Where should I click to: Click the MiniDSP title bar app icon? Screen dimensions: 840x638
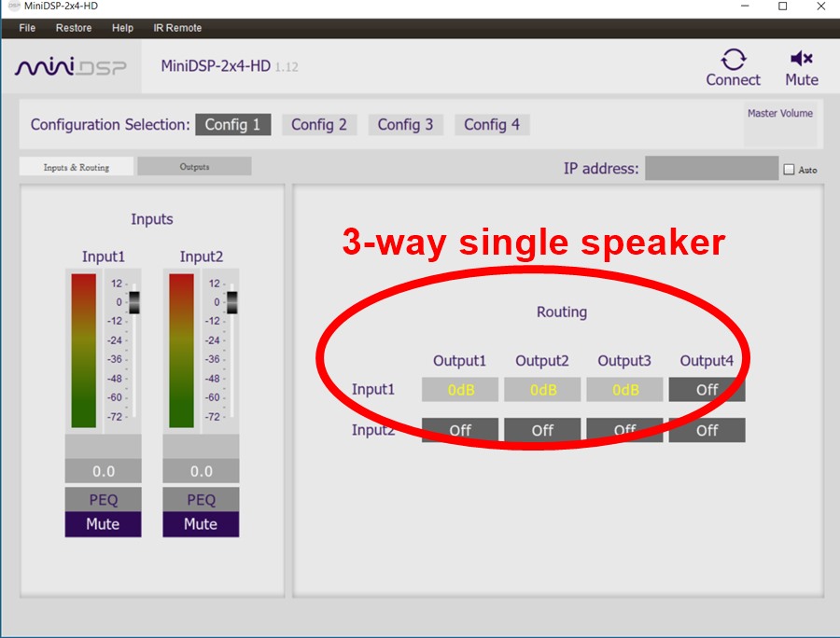click(14, 6)
